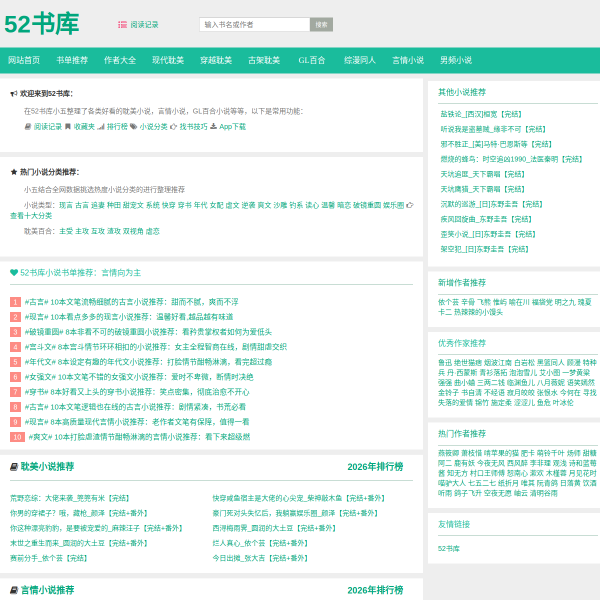Select the 现言 novel category
This screenshot has height=600, width=600.
click(66, 205)
